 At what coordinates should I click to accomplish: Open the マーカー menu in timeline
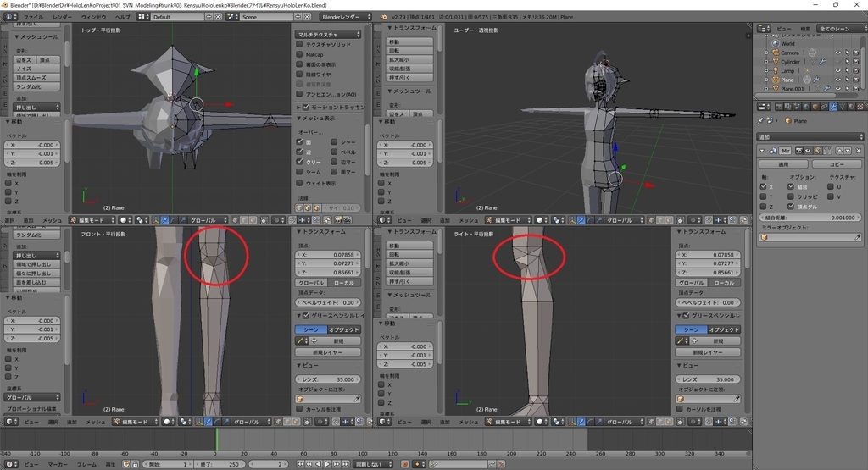coord(57,464)
